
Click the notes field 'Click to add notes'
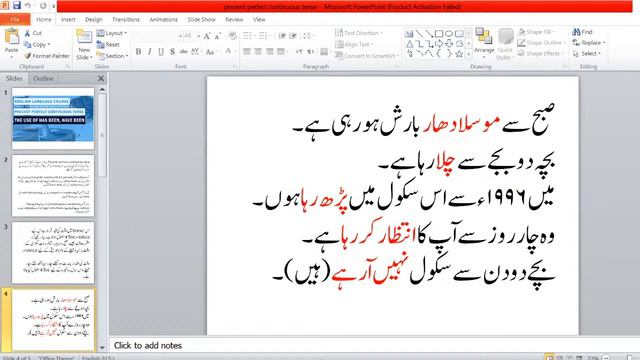[374, 345]
